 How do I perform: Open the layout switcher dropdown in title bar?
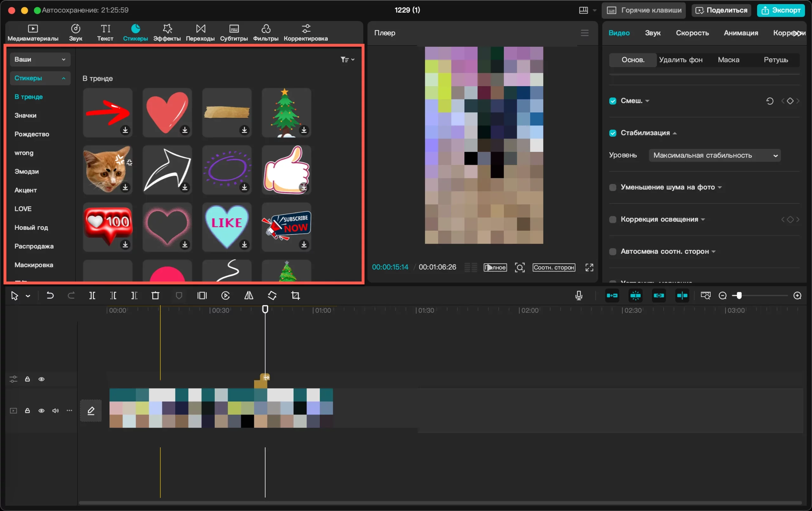594,10
